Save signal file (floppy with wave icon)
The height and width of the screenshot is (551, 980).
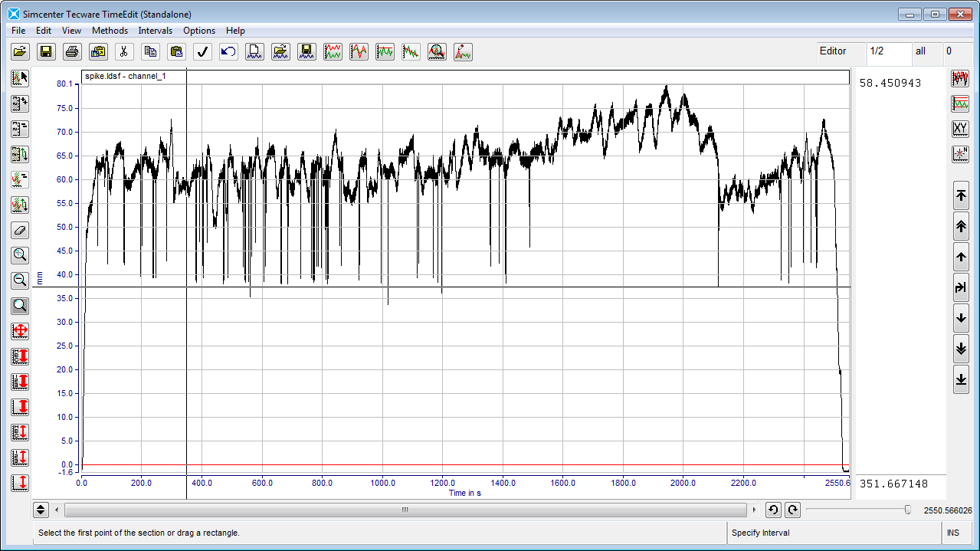click(x=306, y=51)
